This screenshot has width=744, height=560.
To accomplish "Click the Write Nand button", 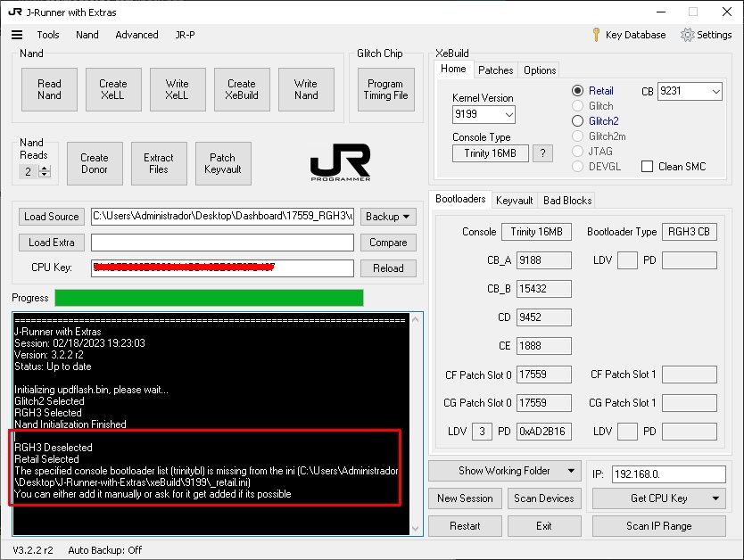I will (306, 90).
